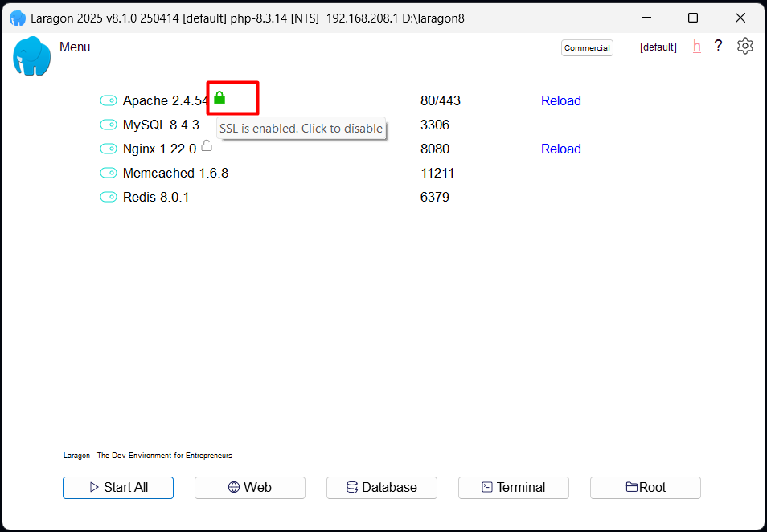Image resolution: width=767 pixels, height=532 pixels.
Task: Switch on the Redis 8.0.1 toggle
Action: 109,198
